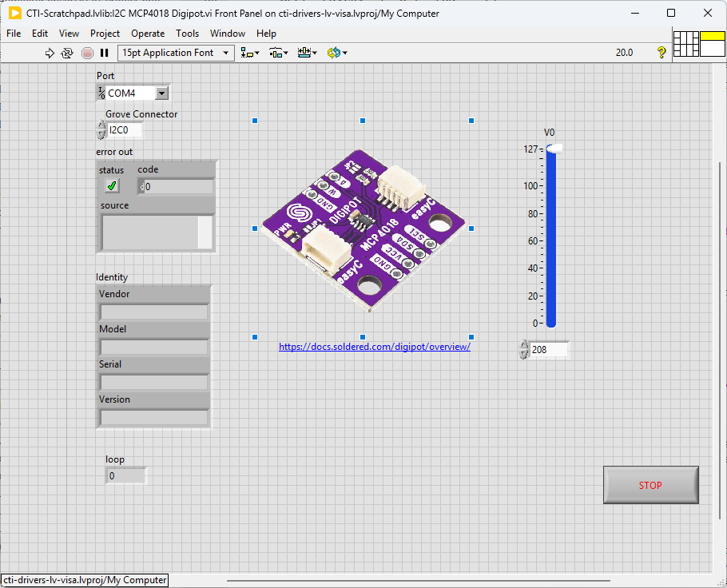Screen dimensions: 727x588
Task: Open the Tools menu
Action: click(x=187, y=34)
